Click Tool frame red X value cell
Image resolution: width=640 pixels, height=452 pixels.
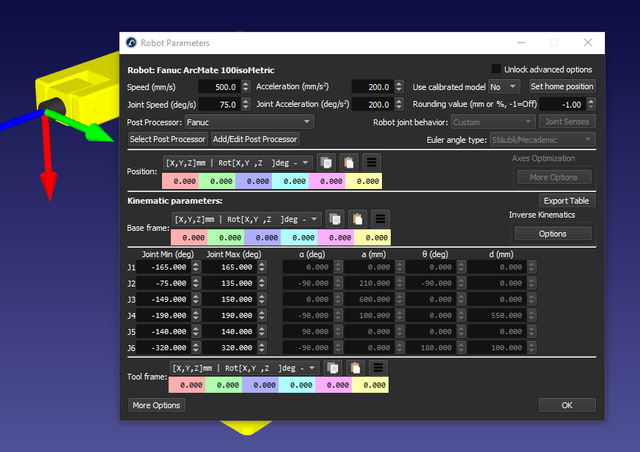point(187,385)
